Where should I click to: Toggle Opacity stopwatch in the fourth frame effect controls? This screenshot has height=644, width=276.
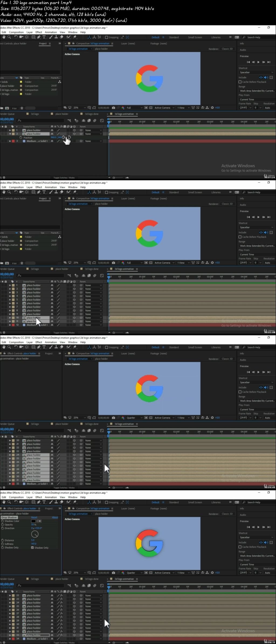(x=3, y=525)
